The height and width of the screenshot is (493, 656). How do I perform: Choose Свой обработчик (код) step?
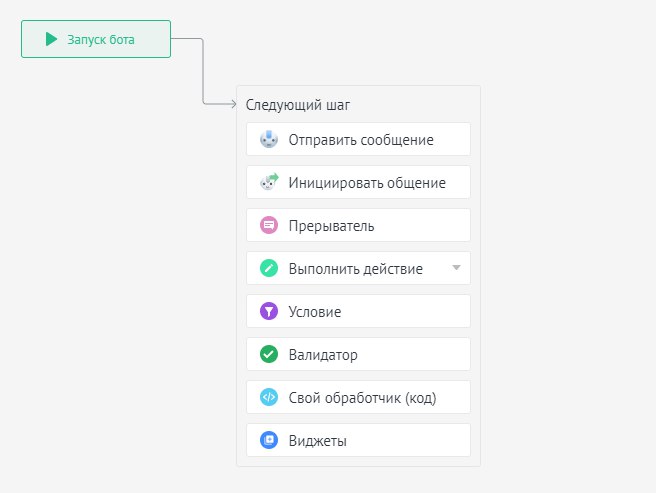(x=358, y=397)
